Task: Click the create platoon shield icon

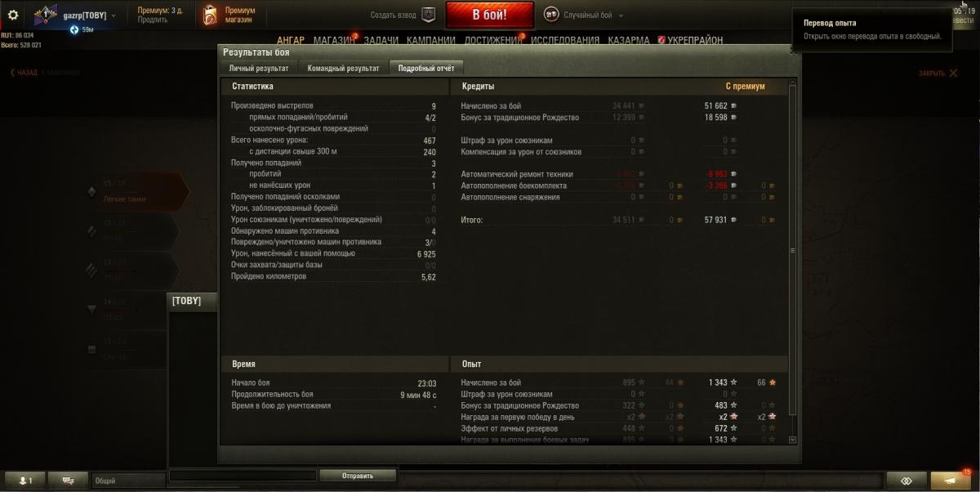Action: (429, 15)
